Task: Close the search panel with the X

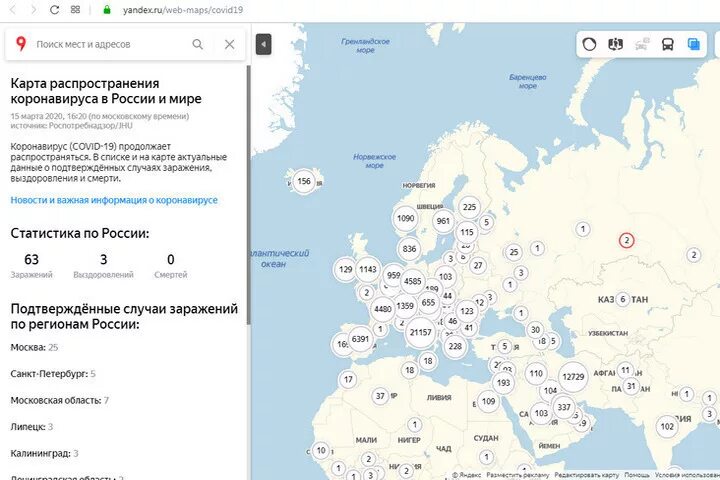Action: (x=229, y=44)
